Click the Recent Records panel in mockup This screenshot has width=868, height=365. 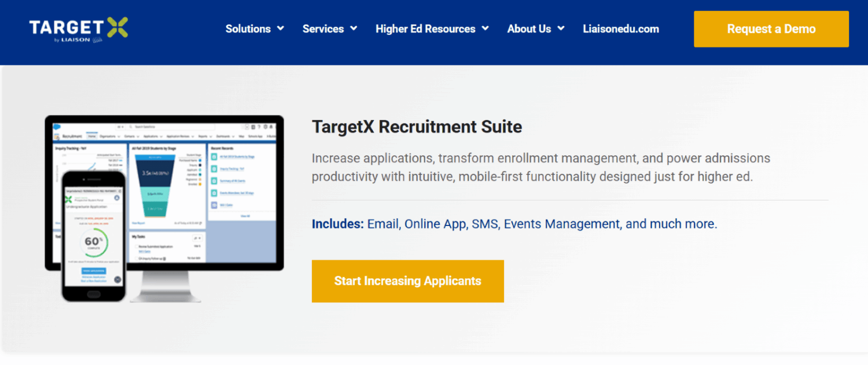click(241, 181)
